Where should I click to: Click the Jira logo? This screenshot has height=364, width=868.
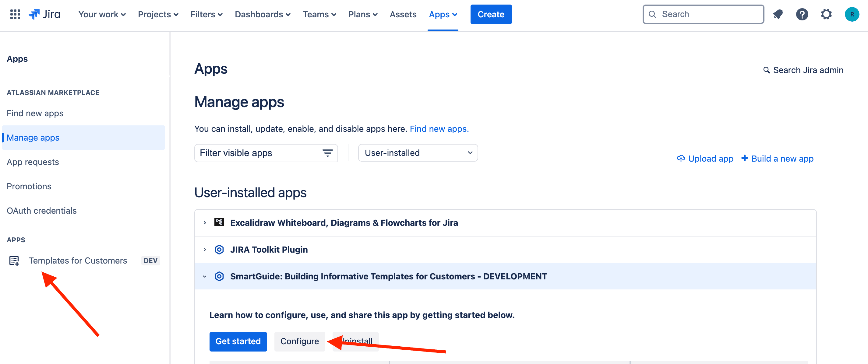pos(44,14)
